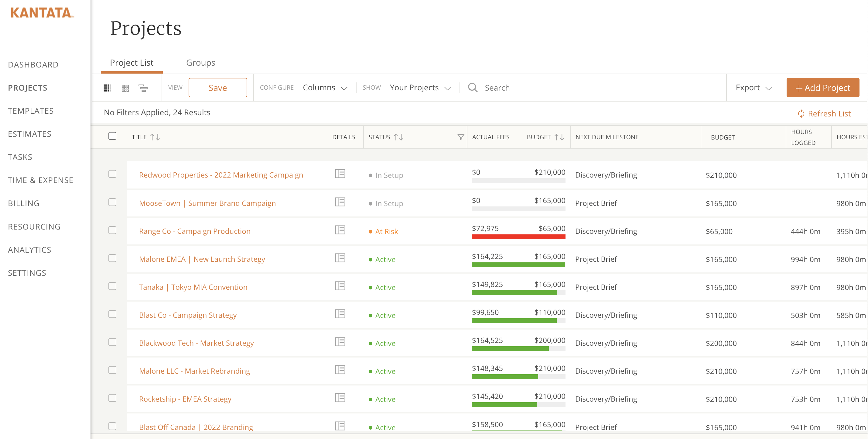This screenshot has width=868, height=439.
Task: Open Malone EMEA New Launch Strategy project
Action: pyautogui.click(x=202, y=259)
